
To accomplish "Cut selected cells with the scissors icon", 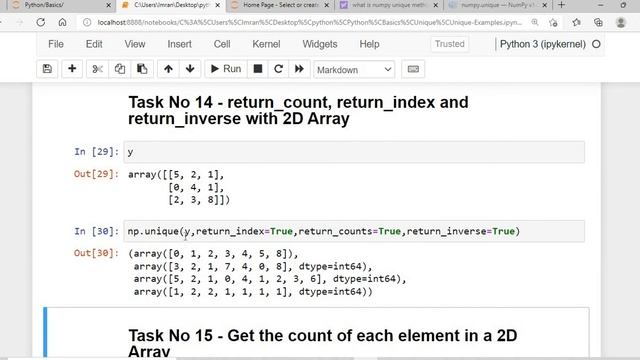I will click(97, 69).
